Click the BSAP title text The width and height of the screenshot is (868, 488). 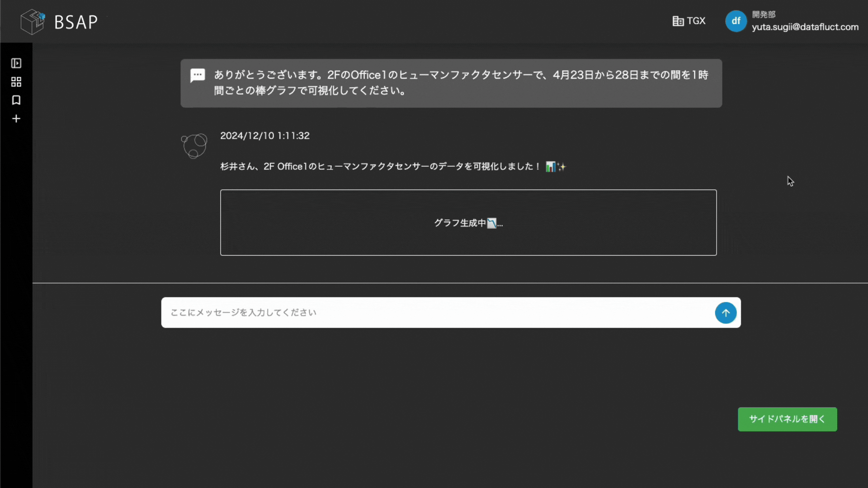click(x=76, y=22)
